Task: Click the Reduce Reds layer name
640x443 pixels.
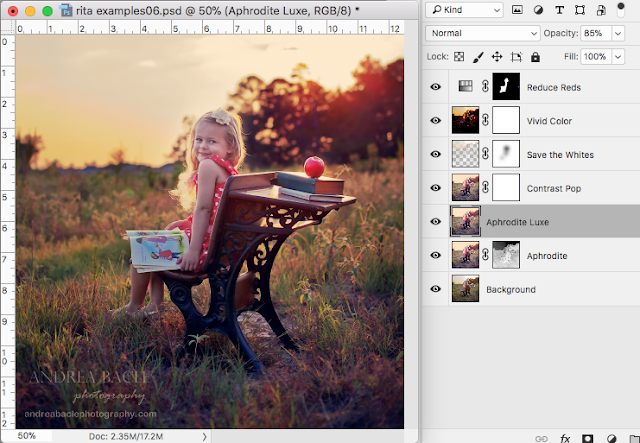Action: click(553, 87)
